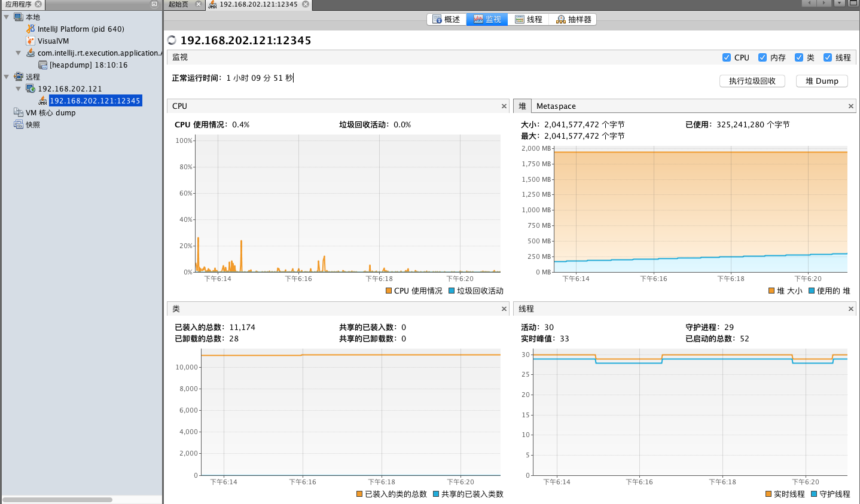Click the snapshots node icon
Screen dimensions: 860x504
(19, 124)
